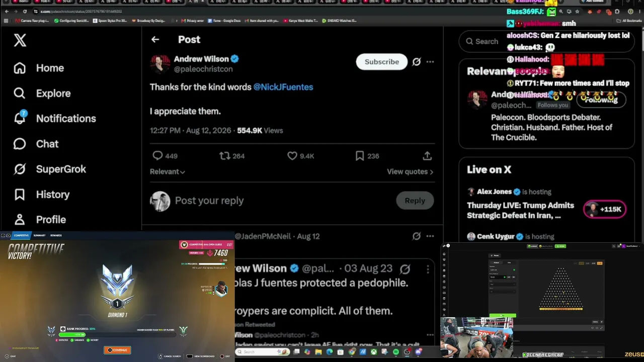Click View Scoreboard in Overwatch
This screenshot has width=644, height=362.
(201, 356)
